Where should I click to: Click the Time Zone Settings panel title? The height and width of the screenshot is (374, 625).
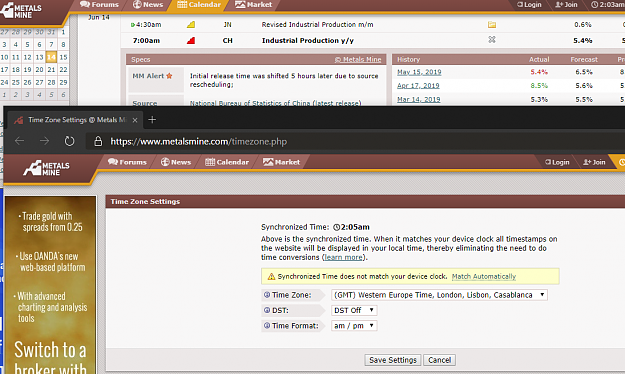(145, 202)
